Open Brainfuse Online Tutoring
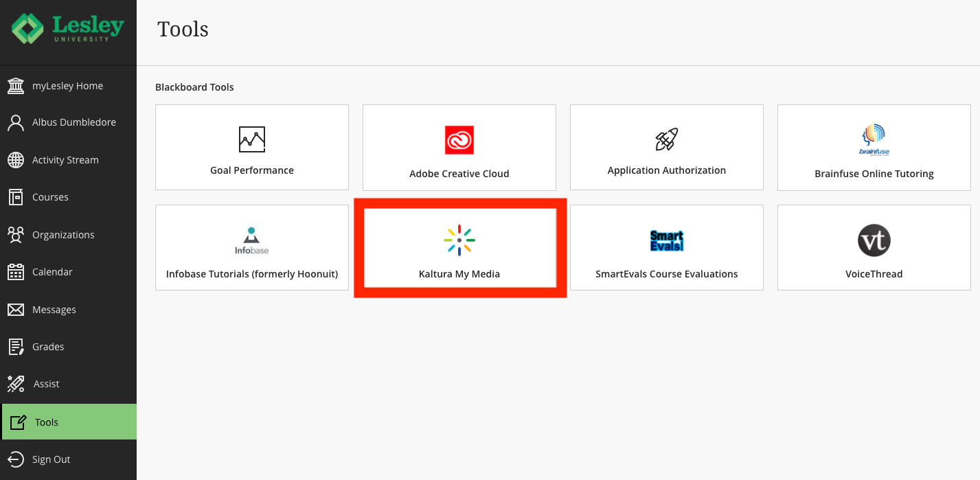The image size is (980, 480). coord(874,148)
